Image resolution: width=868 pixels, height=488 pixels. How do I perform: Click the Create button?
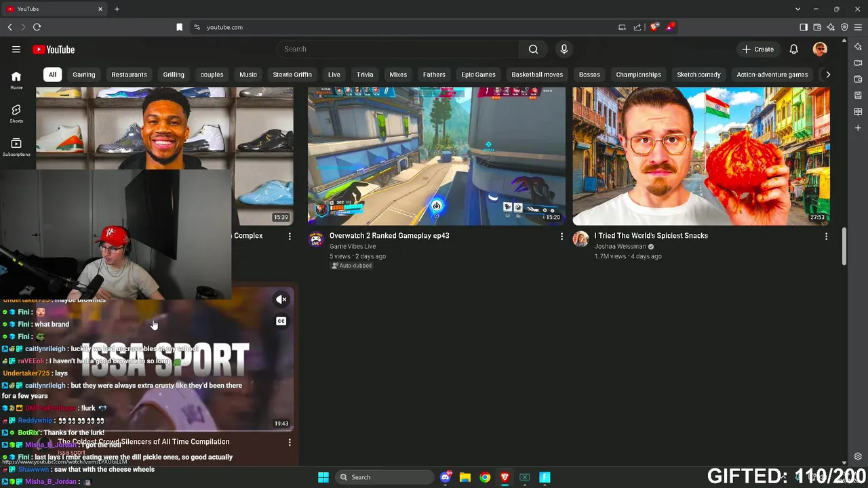pos(757,49)
